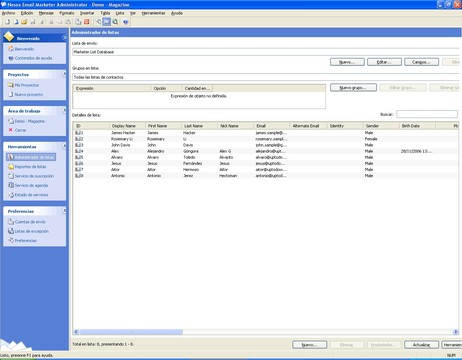Open the Lista menu
Screen dimensions: 462x360
pyautogui.click(x=120, y=13)
